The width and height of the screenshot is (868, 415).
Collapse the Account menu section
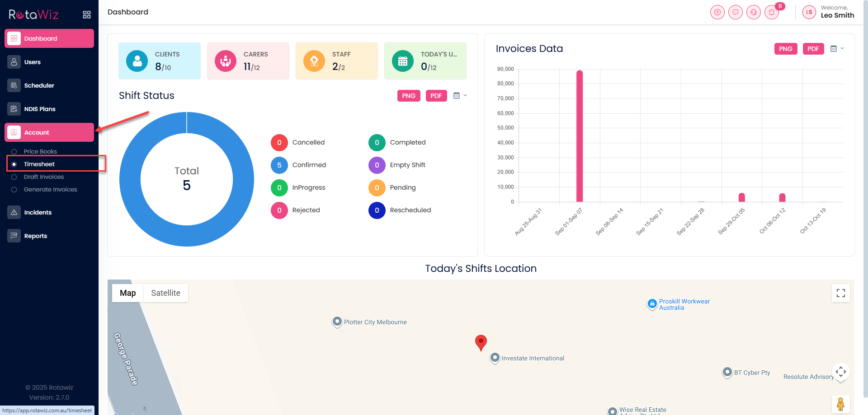[x=49, y=132]
